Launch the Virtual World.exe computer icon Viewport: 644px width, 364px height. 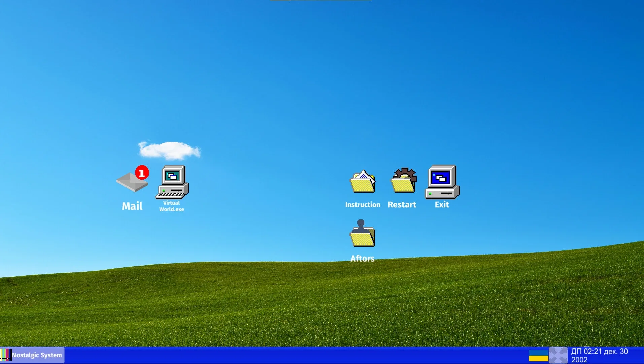pyautogui.click(x=172, y=182)
